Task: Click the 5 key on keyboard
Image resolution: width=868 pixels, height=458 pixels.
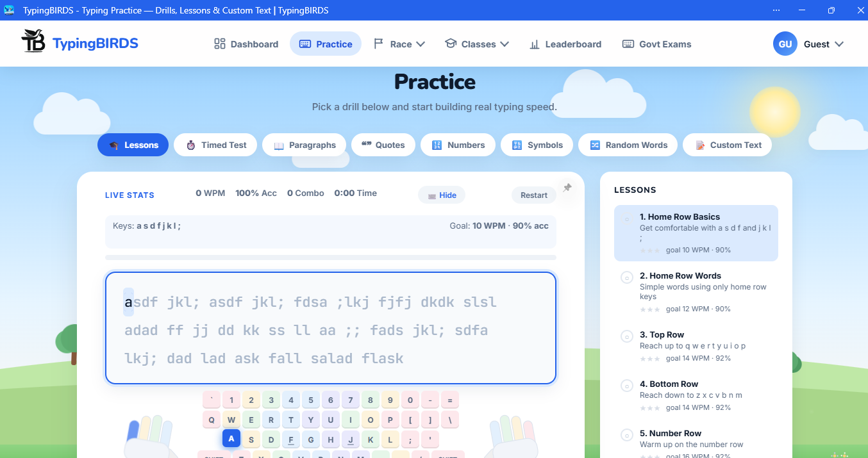Action: [x=311, y=400]
